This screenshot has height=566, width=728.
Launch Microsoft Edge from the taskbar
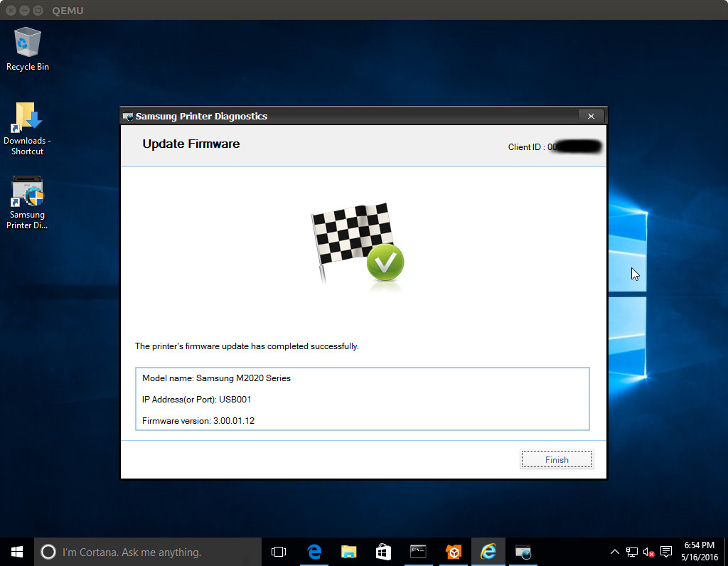[314, 552]
